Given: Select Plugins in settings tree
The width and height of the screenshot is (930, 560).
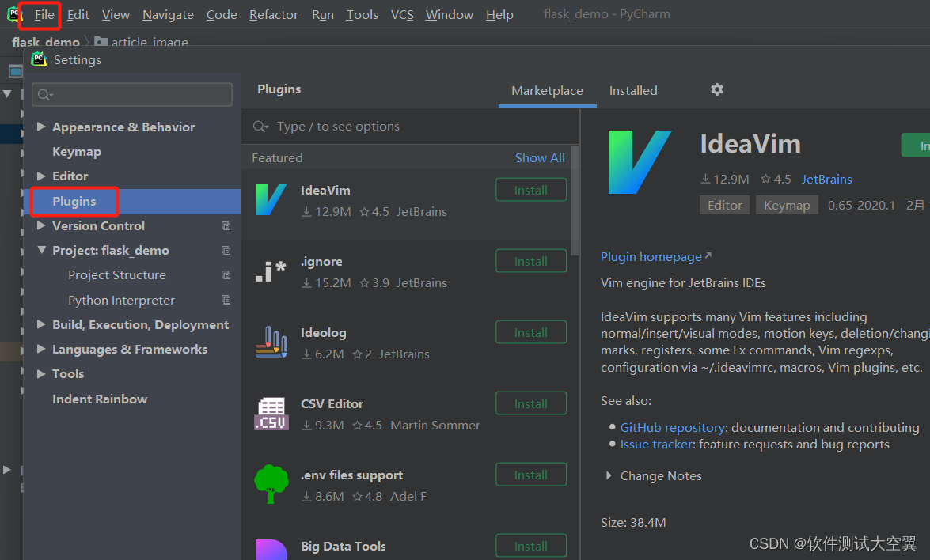Looking at the screenshot, I should 74,201.
